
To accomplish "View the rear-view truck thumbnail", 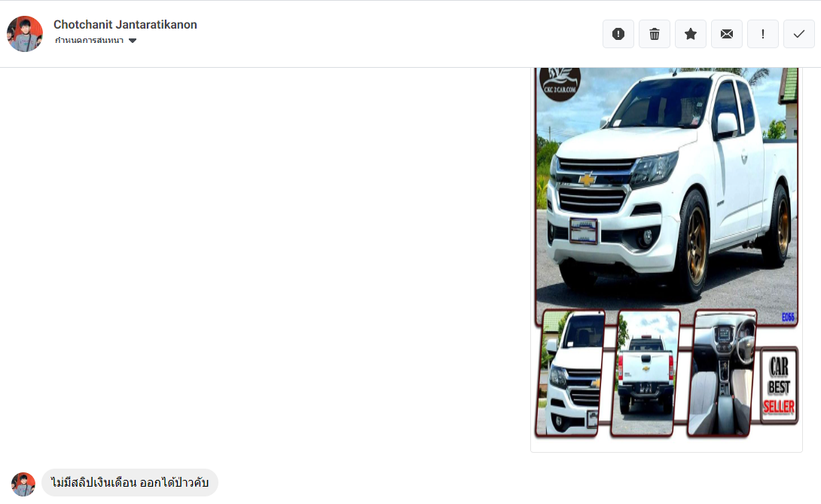I will [645, 373].
